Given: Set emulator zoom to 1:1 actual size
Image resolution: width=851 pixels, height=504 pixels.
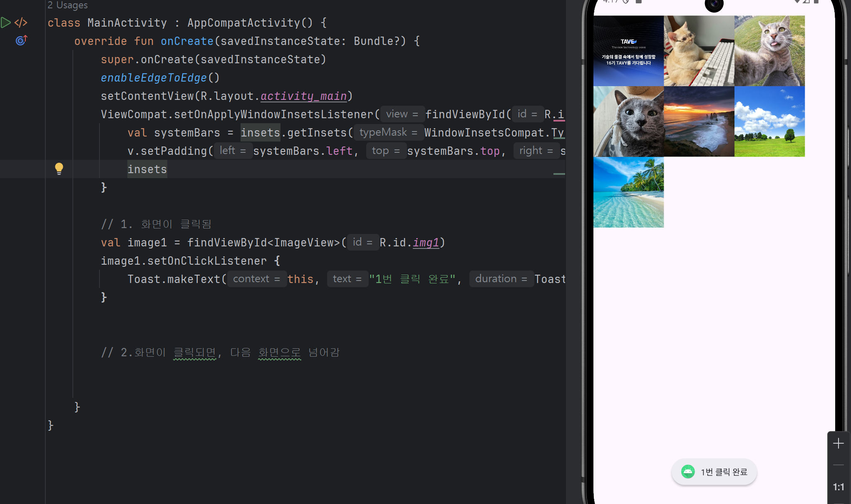Looking at the screenshot, I should 838,487.
